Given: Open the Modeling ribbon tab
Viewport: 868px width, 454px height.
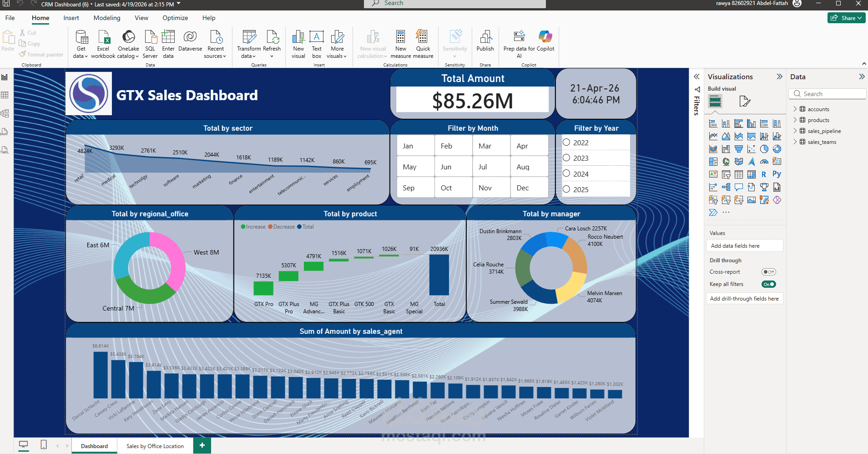Looking at the screenshot, I should tap(107, 18).
